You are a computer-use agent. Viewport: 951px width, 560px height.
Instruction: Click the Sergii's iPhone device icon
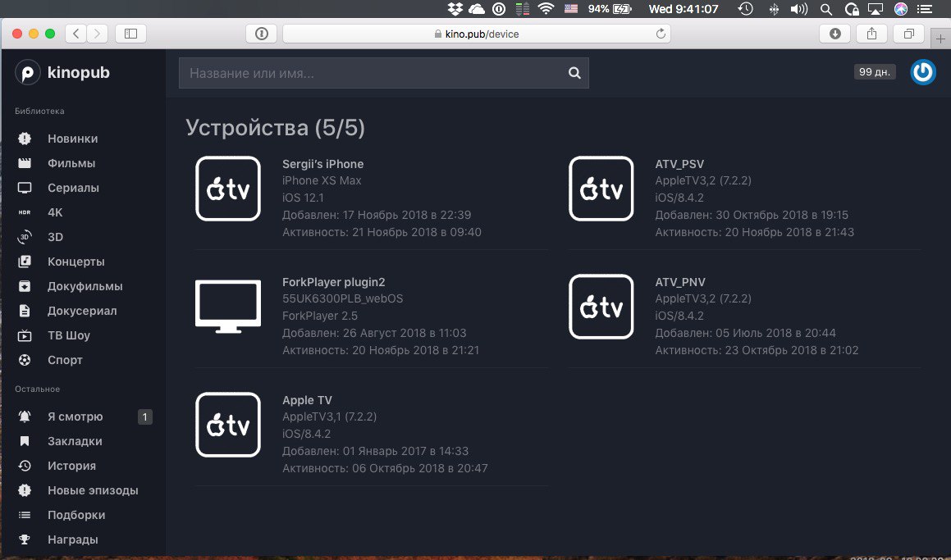(x=228, y=189)
